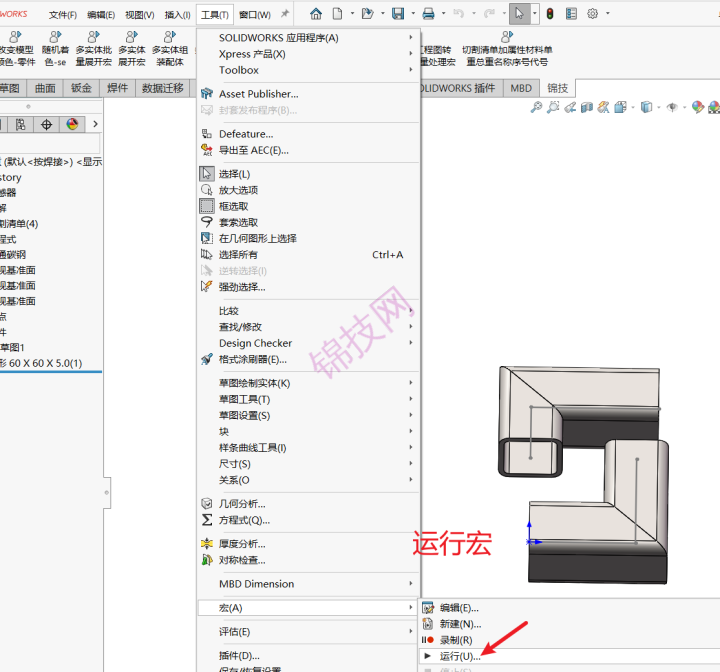The width and height of the screenshot is (720, 672).
Task: Click the Save floppy disk icon
Action: tap(398, 14)
